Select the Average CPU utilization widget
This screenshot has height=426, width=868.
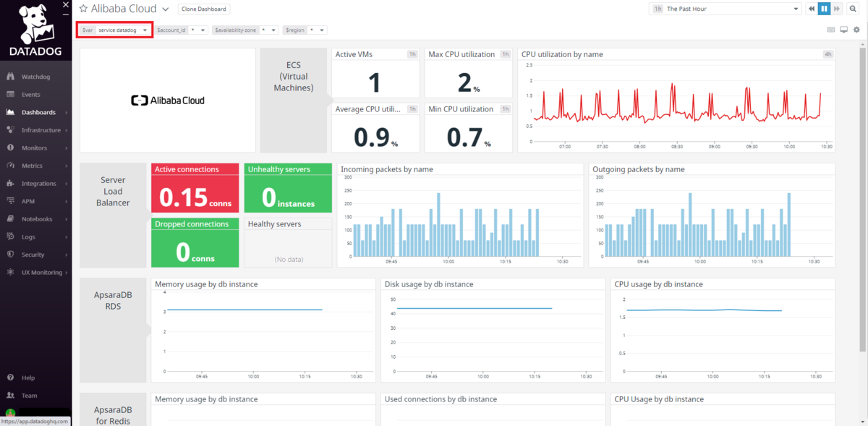click(376, 128)
